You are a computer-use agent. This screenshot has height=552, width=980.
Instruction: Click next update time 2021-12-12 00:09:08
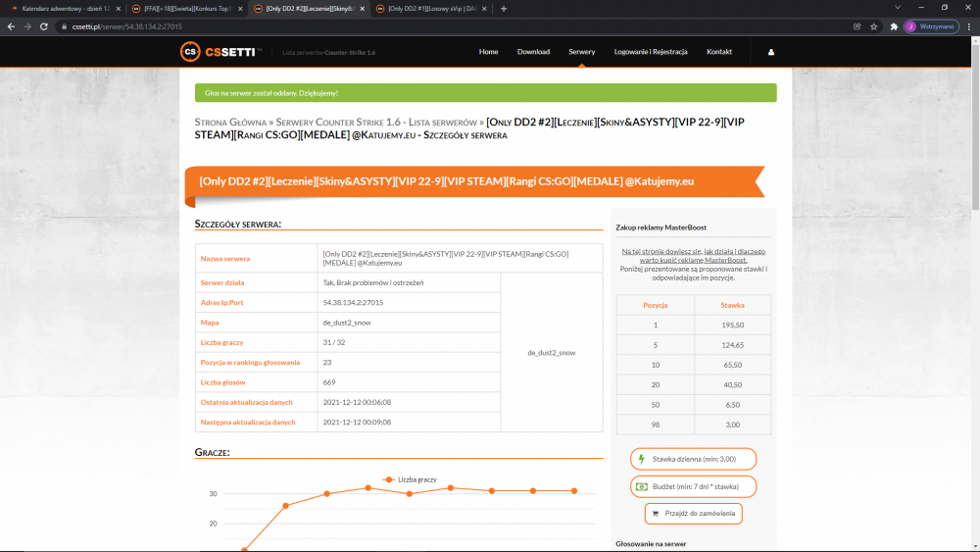(357, 423)
